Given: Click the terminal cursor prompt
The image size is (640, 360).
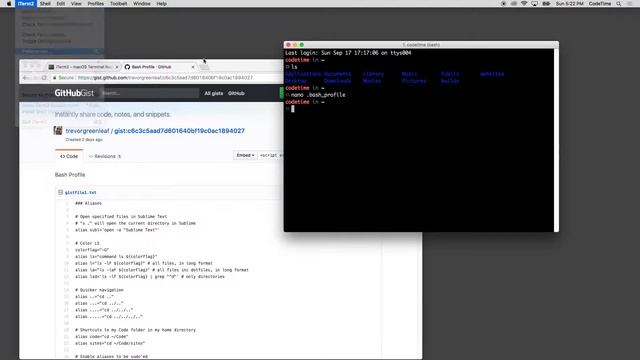Looking at the screenshot, I should (293, 109).
